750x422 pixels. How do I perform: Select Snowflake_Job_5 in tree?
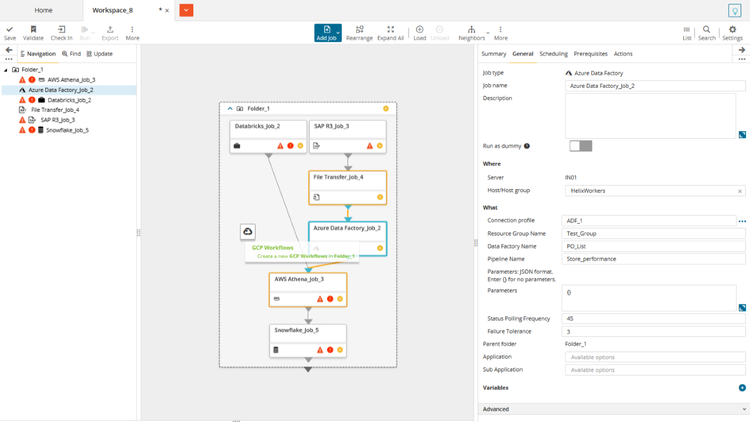[x=67, y=130]
